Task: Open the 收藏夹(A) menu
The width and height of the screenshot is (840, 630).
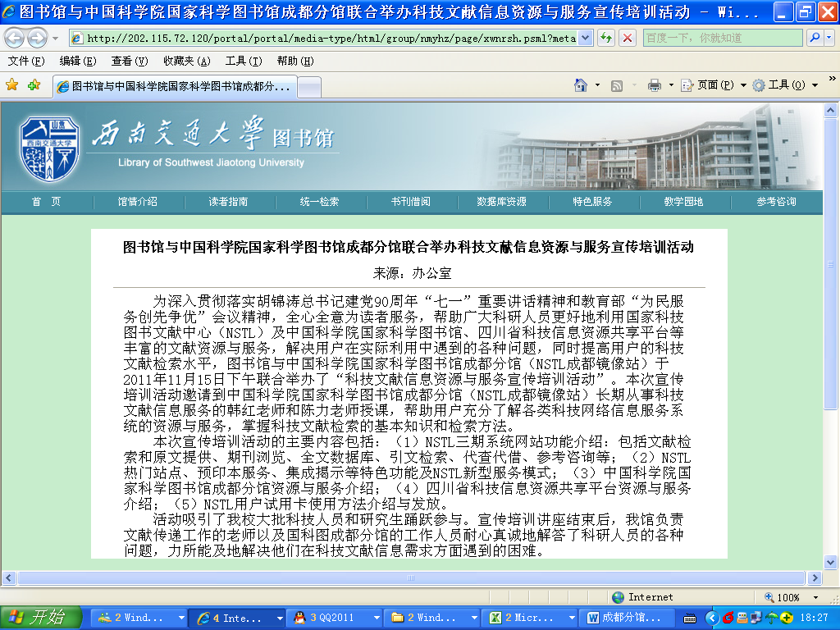Action: point(186,62)
